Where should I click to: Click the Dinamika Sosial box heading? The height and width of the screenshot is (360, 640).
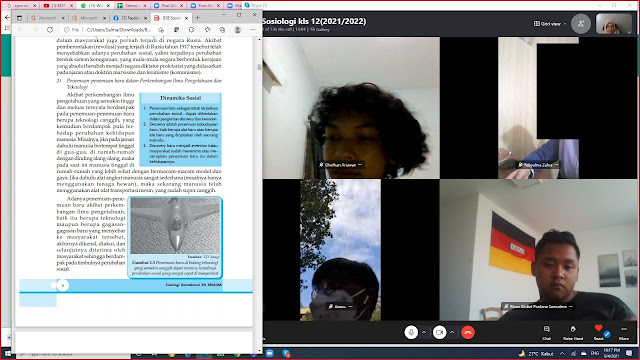(x=180, y=98)
